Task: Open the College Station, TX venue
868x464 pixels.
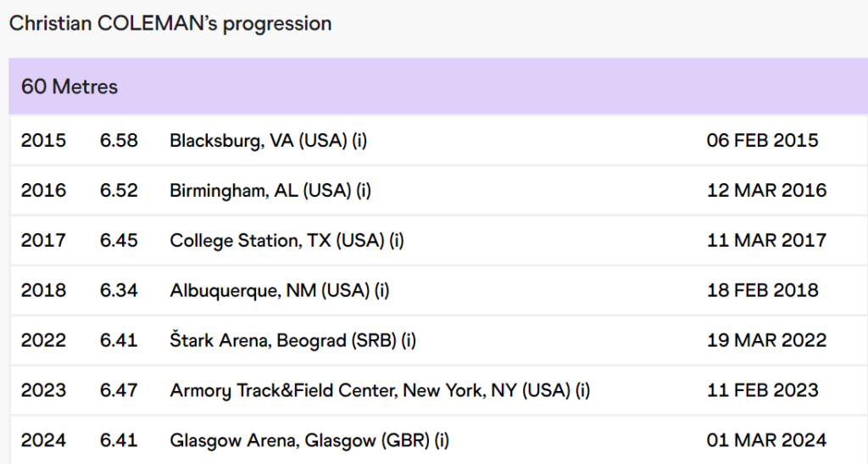Action: pyautogui.click(x=287, y=241)
